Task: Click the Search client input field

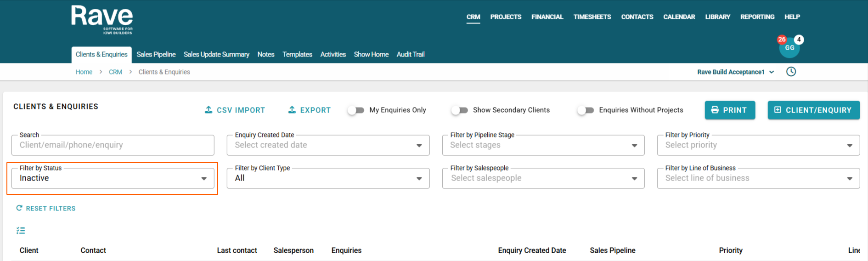Action: coord(113,145)
